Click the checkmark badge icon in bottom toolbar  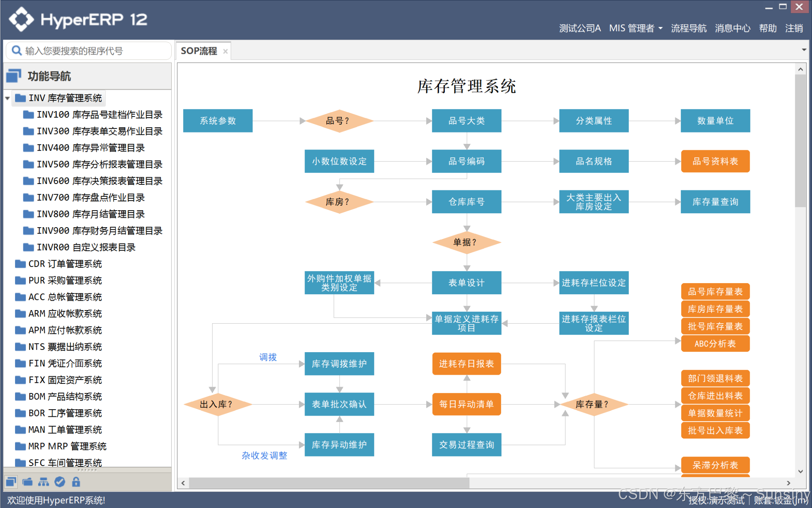[x=60, y=482]
